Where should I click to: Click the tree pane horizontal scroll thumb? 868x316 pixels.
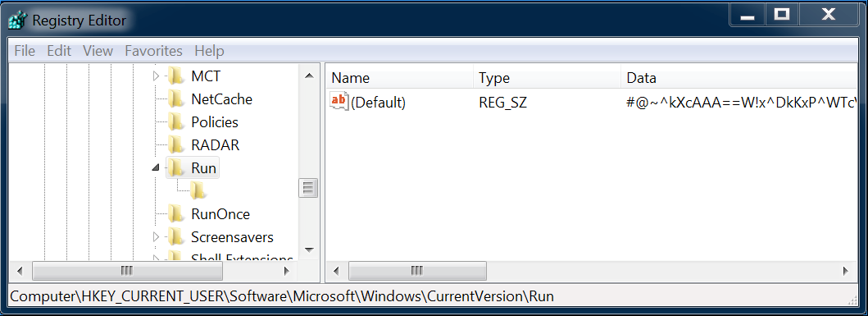127,271
